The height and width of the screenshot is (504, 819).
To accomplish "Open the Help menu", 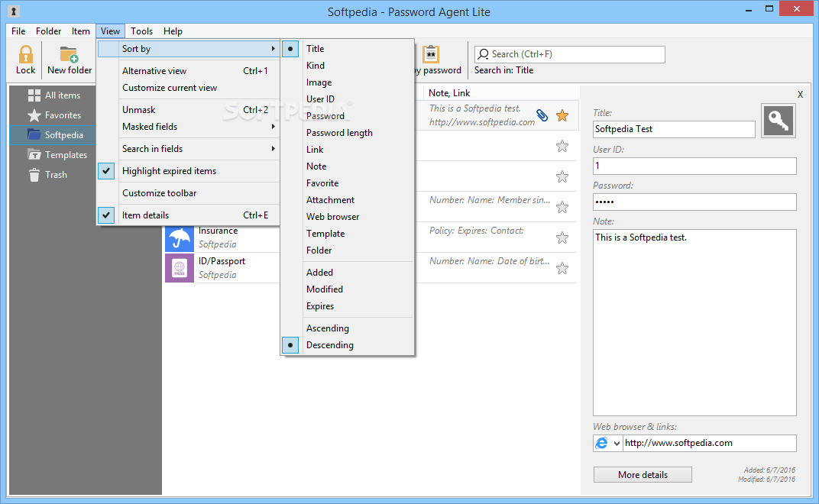I will pyautogui.click(x=173, y=31).
